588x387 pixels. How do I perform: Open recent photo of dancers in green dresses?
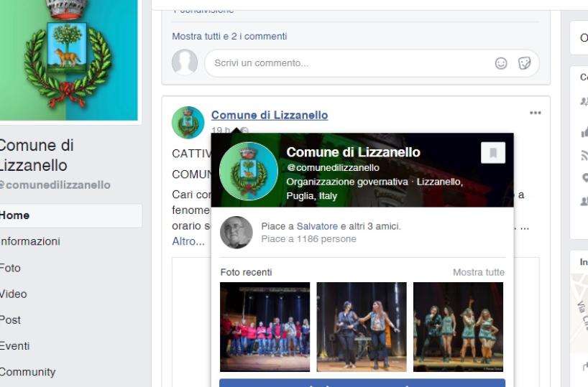(458, 327)
